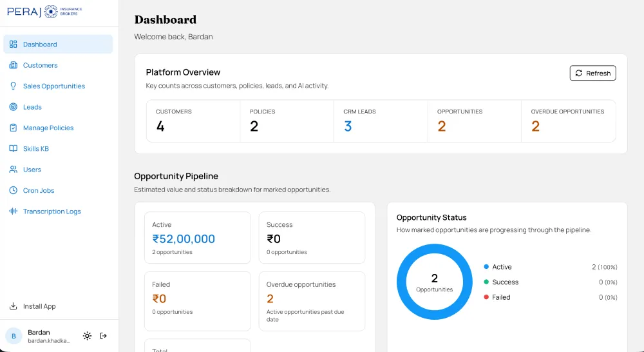Image resolution: width=644 pixels, height=352 pixels.
Task: Click the Leads target icon
Action: click(13, 107)
